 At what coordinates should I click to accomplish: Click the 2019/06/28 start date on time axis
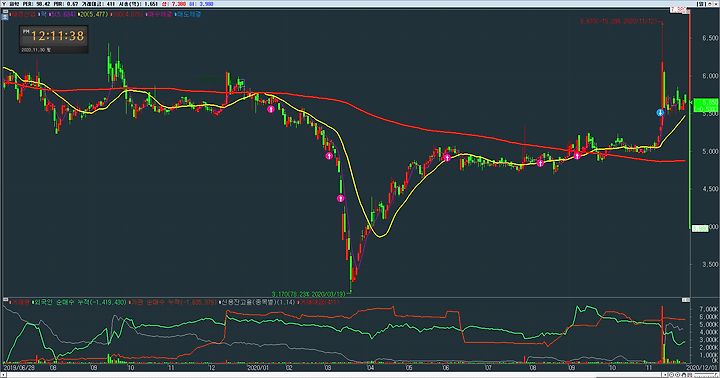tap(19, 367)
